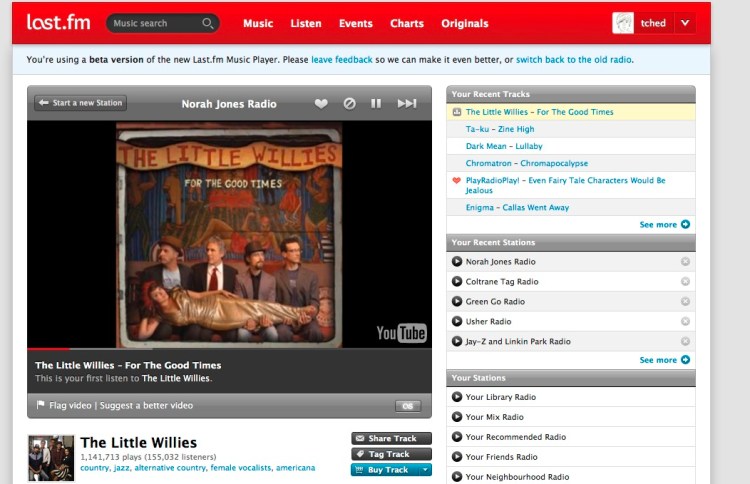
Task: Ban the current track
Action: [350, 103]
